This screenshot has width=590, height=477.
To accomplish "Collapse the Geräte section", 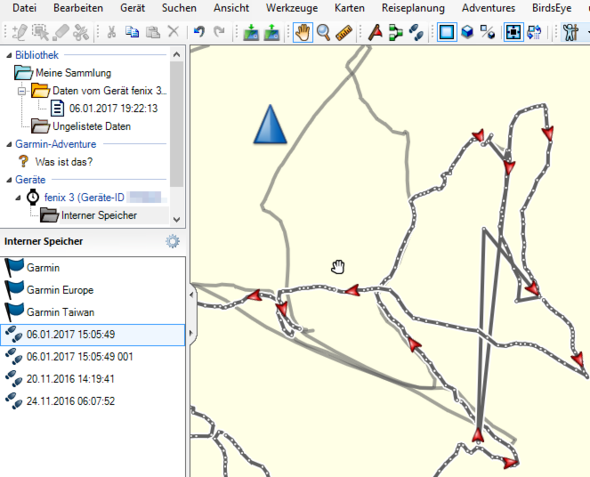I will click(9, 180).
